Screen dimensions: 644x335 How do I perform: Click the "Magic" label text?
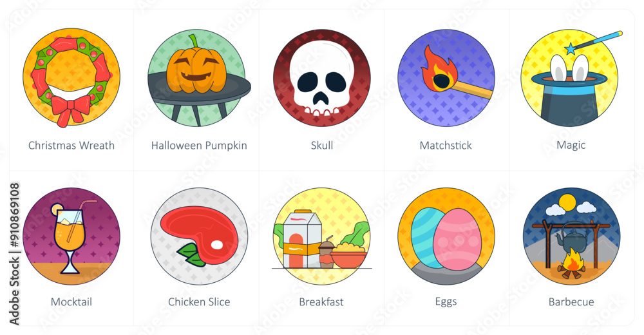click(x=571, y=146)
